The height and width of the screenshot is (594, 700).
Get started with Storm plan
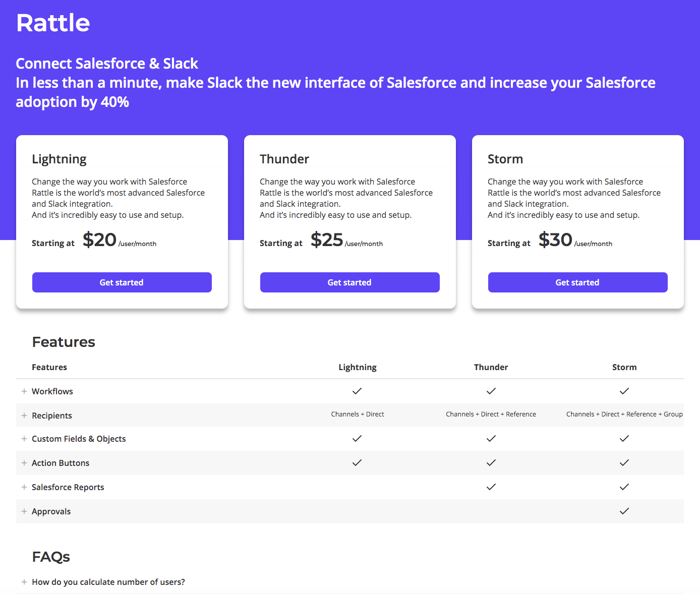click(577, 282)
